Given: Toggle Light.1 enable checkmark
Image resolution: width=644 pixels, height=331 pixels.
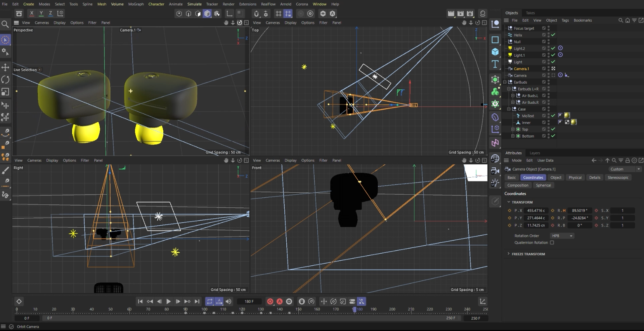Looking at the screenshot, I should click(553, 55).
